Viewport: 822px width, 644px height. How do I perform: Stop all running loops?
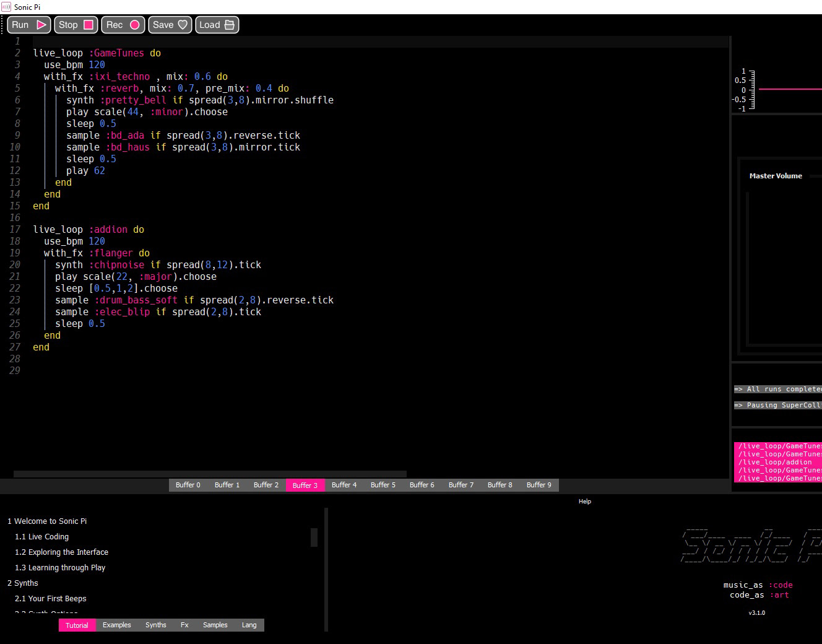(76, 25)
